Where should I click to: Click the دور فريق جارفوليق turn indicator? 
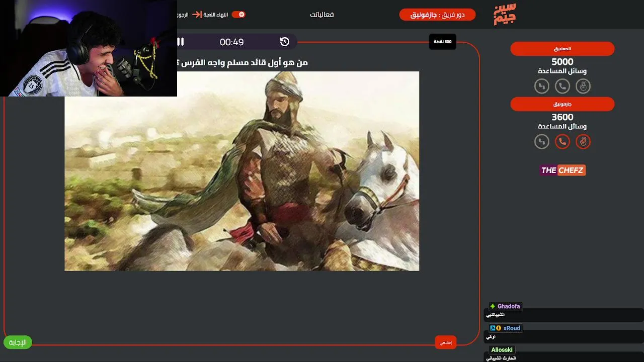[437, 15]
